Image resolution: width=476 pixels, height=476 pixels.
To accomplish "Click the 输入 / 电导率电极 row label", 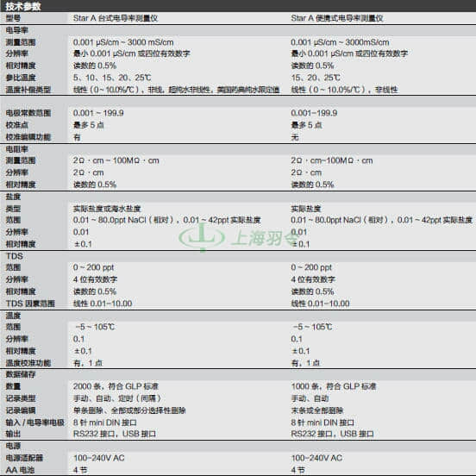I will click(x=35, y=423).
